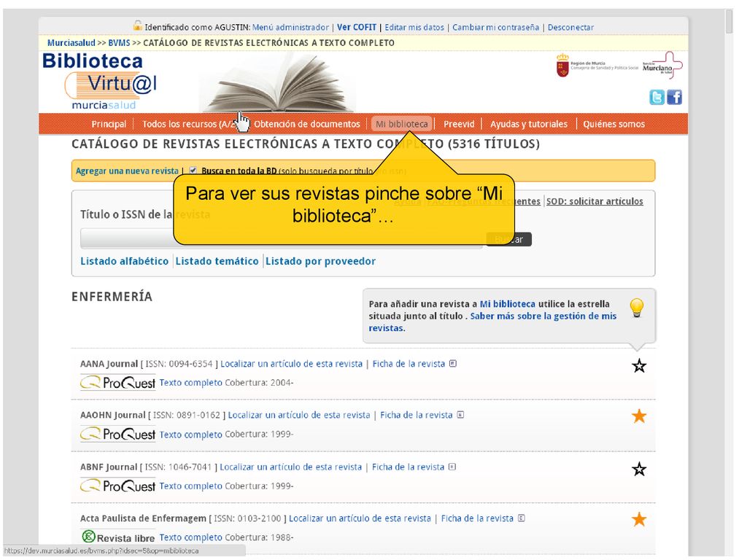Open Texto completo for ABNF Journal
This screenshot has height=560, width=747.
191,486
